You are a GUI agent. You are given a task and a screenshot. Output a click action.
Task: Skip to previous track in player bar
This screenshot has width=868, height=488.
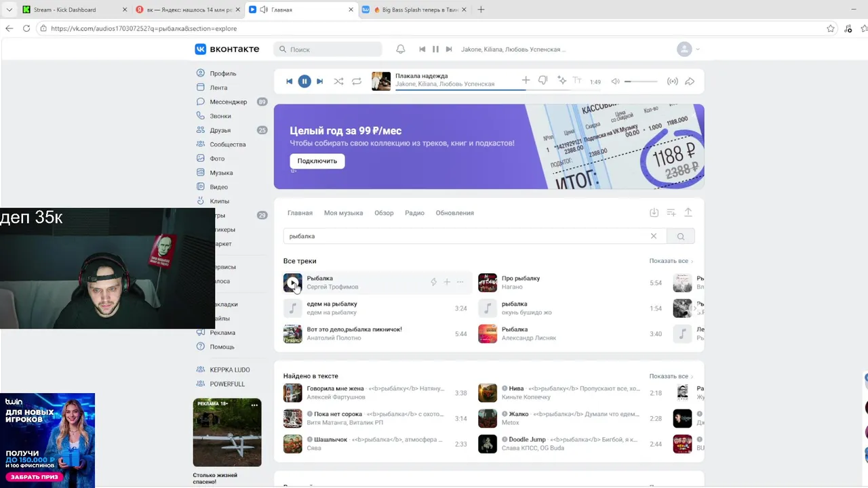coord(289,81)
